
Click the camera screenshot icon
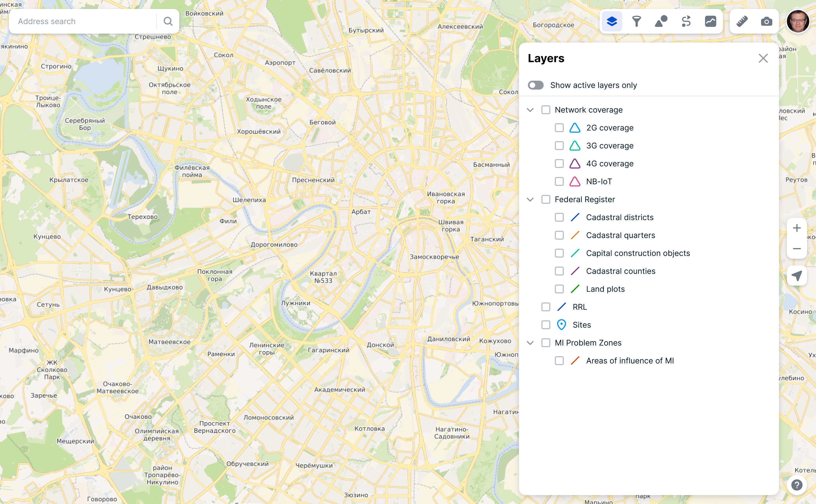click(x=766, y=21)
